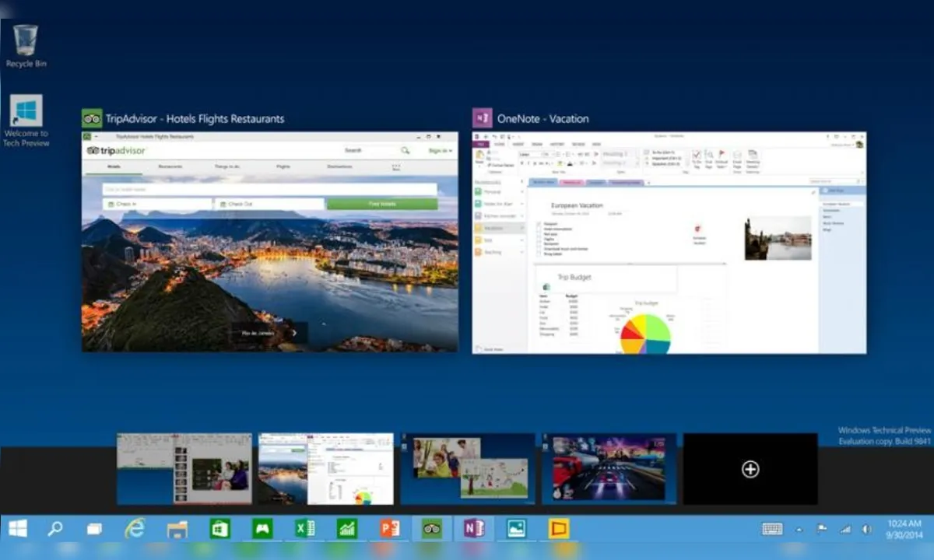Open Action Center flag in tray
The height and width of the screenshot is (560, 934).
[x=822, y=529]
